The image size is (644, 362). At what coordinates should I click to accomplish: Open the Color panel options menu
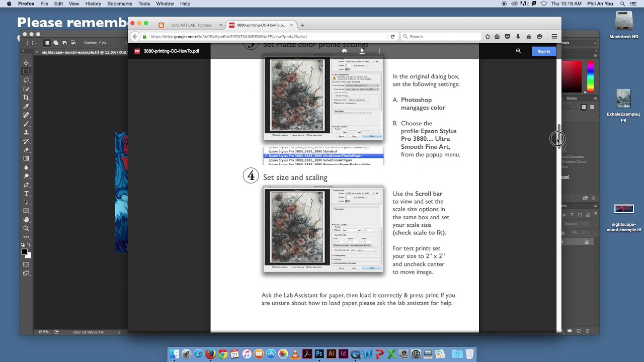pos(595,56)
